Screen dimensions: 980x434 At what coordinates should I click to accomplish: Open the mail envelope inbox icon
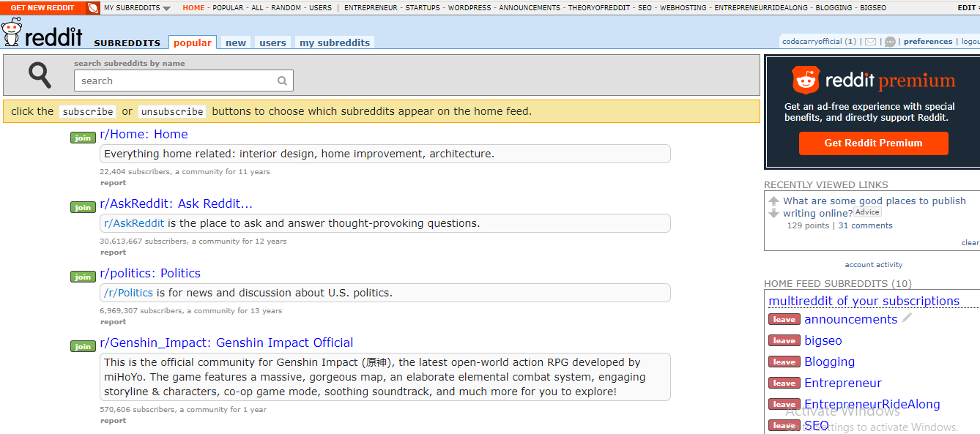[870, 42]
